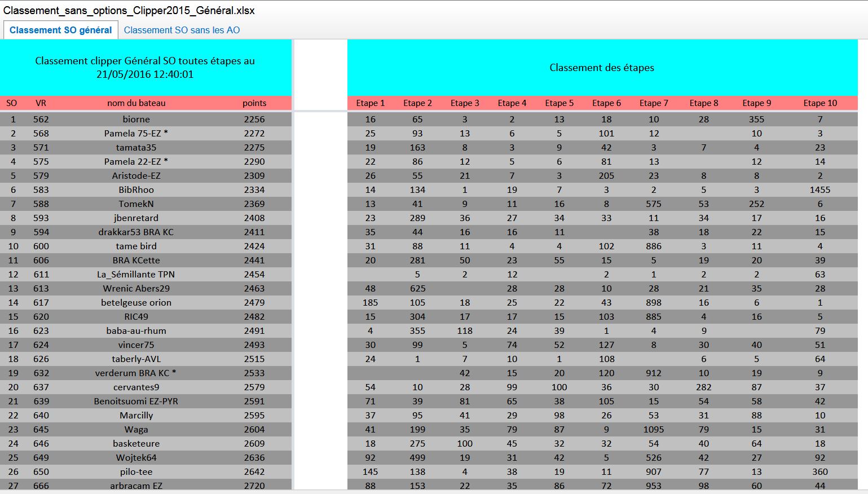The height and width of the screenshot is (494, 868).
Task: Click the 'Etape 8' column header
Action: [704, 103]
